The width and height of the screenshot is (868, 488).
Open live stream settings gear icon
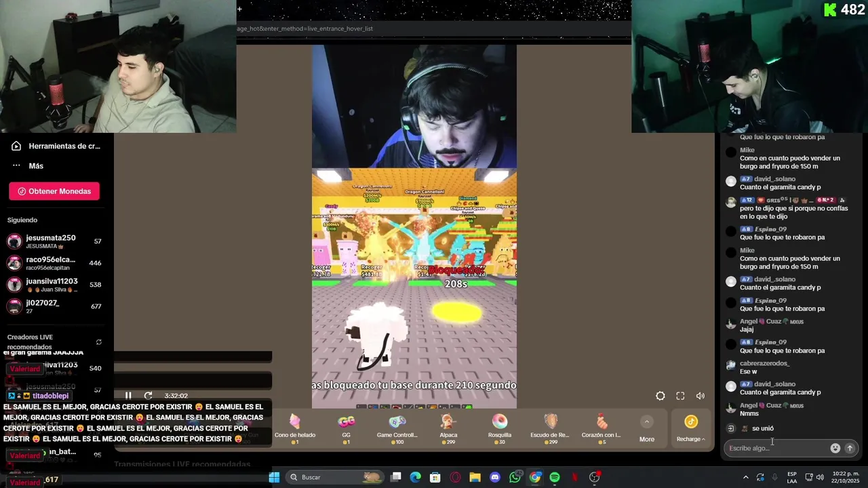660,396
